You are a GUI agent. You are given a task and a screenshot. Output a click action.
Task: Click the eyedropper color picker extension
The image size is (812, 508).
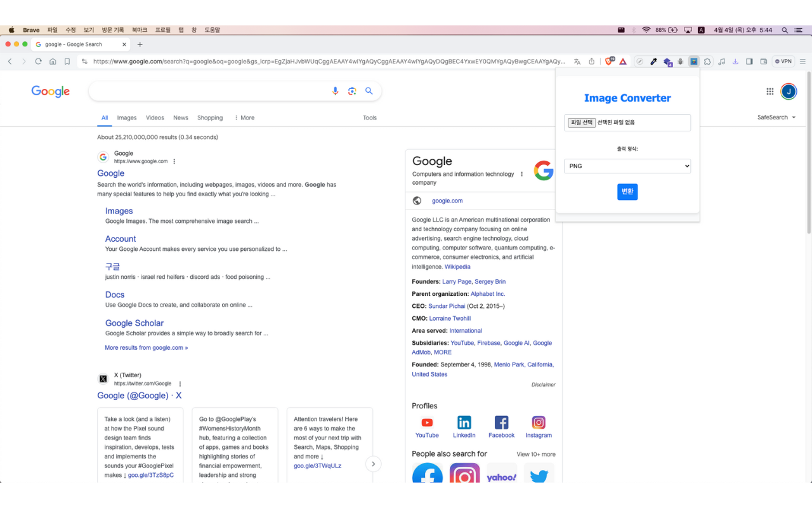click(x=653, y=62)
